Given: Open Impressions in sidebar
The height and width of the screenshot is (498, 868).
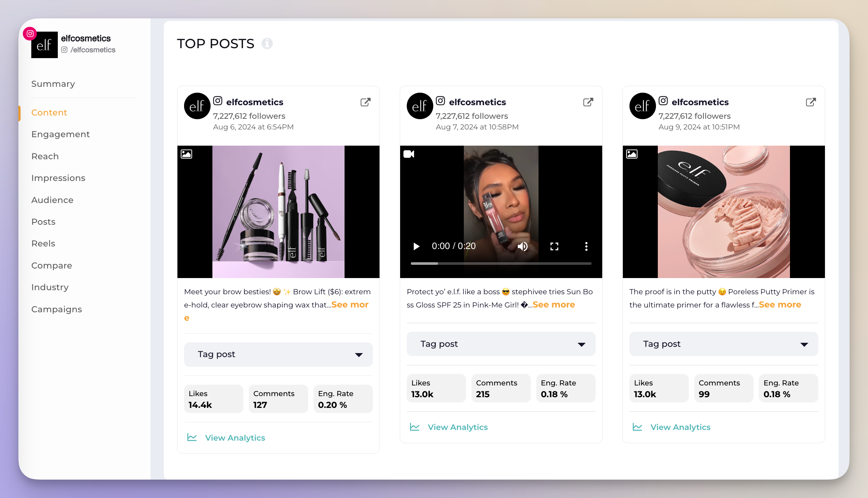Looking at the screenshot, I should click(x=58, y=178).
